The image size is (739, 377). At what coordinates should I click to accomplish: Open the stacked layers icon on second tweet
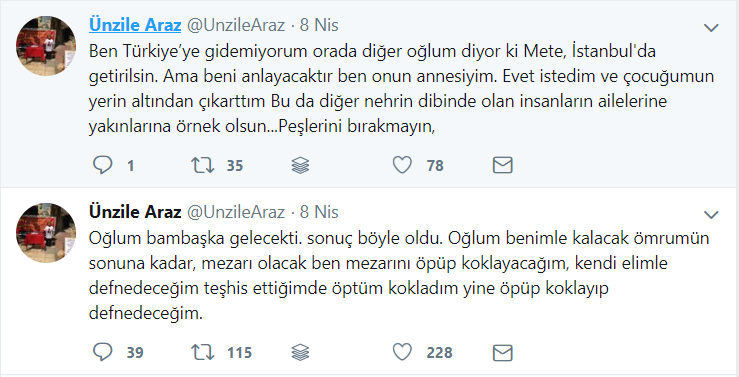300,352
